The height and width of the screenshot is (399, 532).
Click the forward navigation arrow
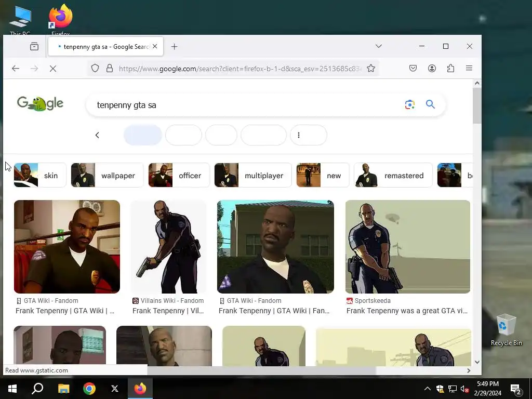click(34, 69)
